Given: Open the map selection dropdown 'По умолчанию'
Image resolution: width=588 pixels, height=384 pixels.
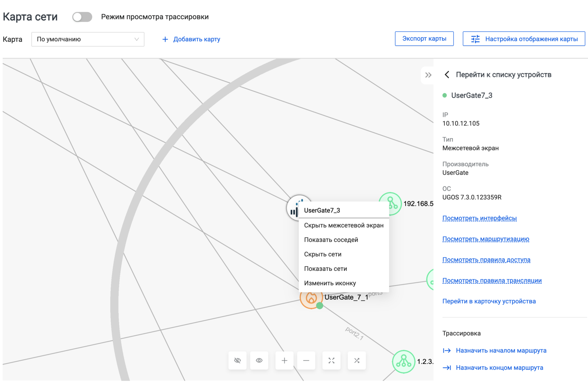Looking at the screenshot, I should pos(88,39).
